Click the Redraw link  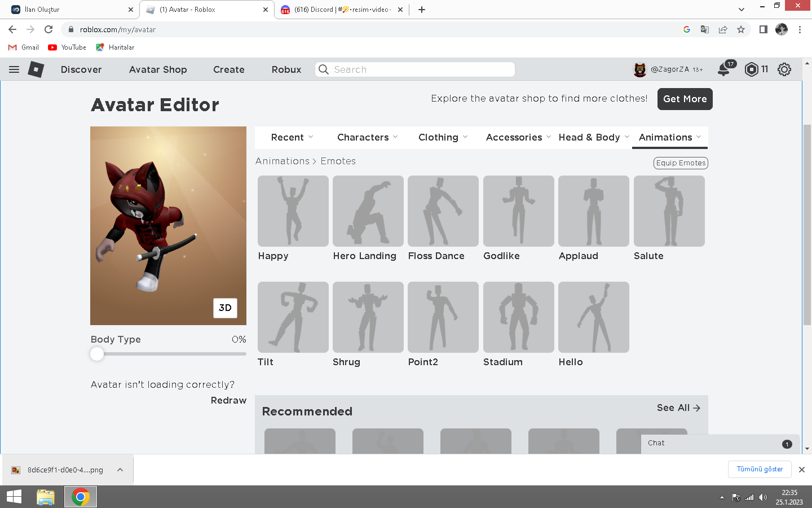pyautogui.click(x=228, y=400)
